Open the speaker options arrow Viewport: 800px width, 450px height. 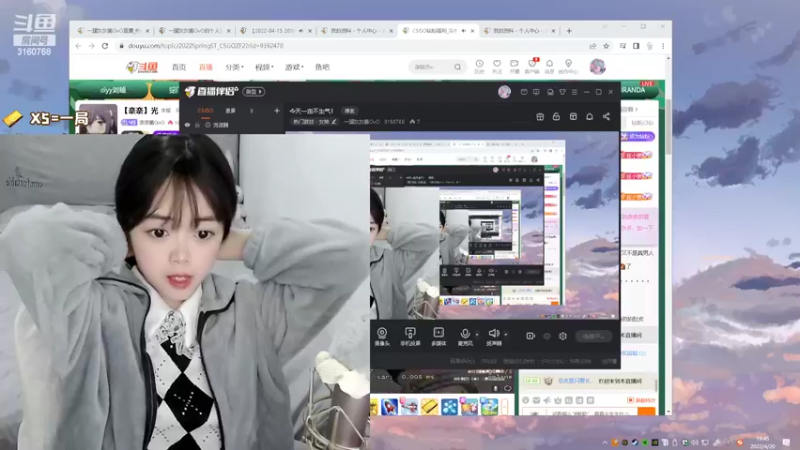click(x=506, y=335)
